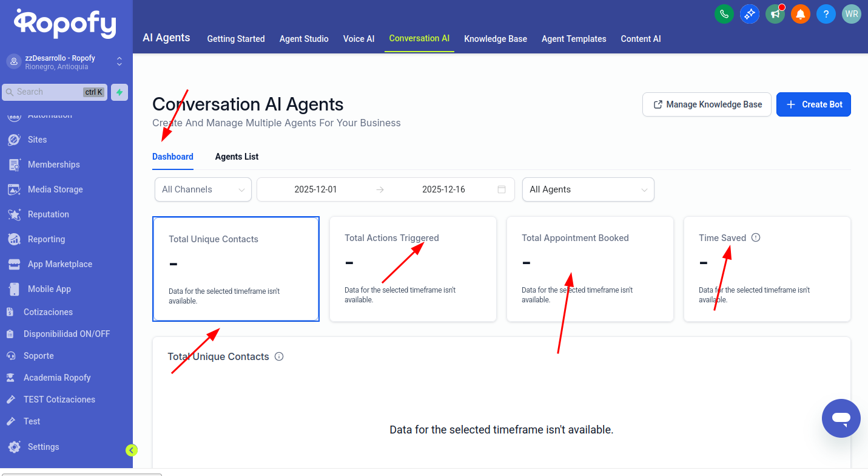Click the Time Saved info icon
Image resolution: width=868 pixels, height=476 pixels.
(756, 238)
